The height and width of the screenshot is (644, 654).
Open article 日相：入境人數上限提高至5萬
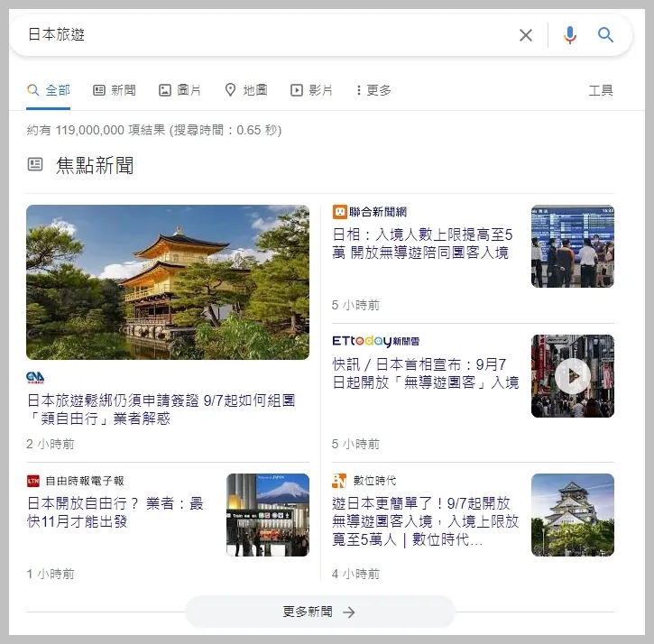coord(422,244)
